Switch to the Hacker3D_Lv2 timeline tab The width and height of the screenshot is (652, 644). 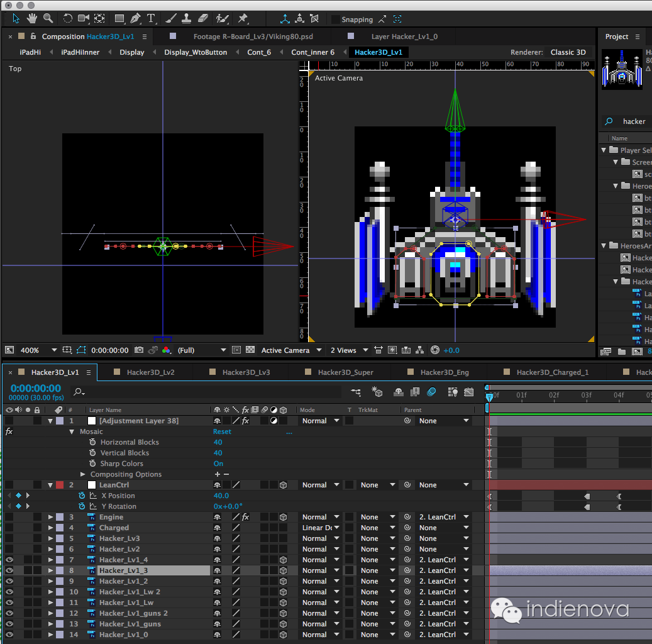click(x=150, y=372)
